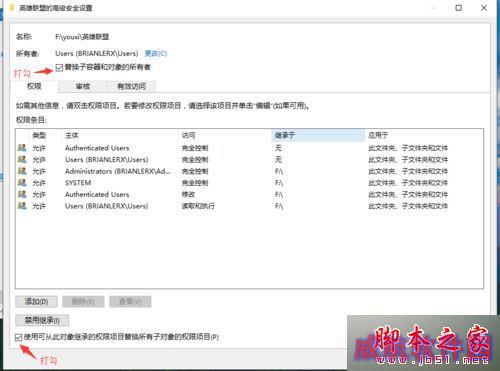Click the 权限条目 list label
This screenshot has width=500, height=371.
pyautogui.click(x=31, y=120)
